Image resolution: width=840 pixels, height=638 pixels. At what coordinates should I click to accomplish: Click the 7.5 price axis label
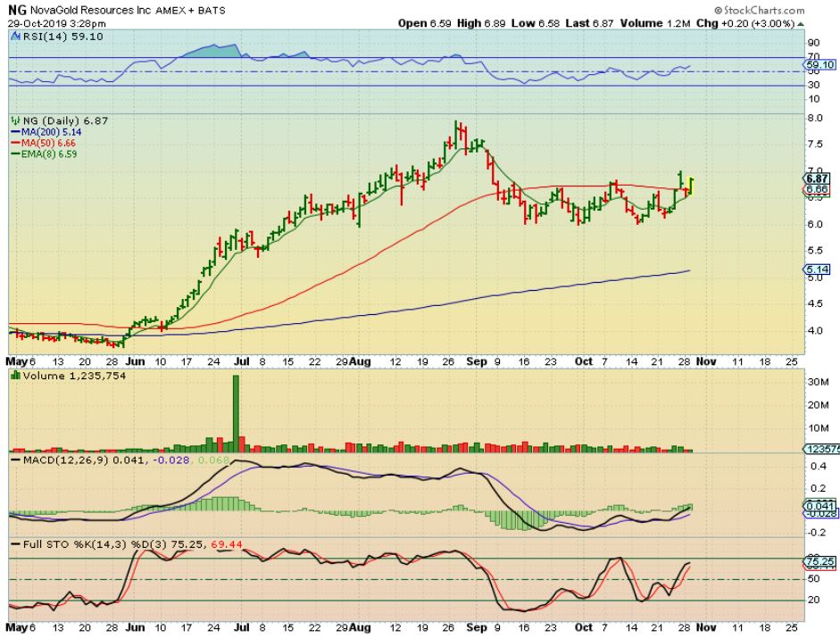tap(815, 144)
